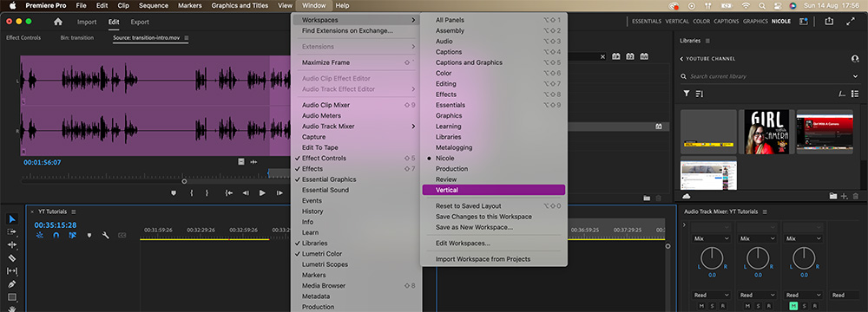Invite people to library icon
This screenshot has width=868, height=312.
tap(855, 59)
